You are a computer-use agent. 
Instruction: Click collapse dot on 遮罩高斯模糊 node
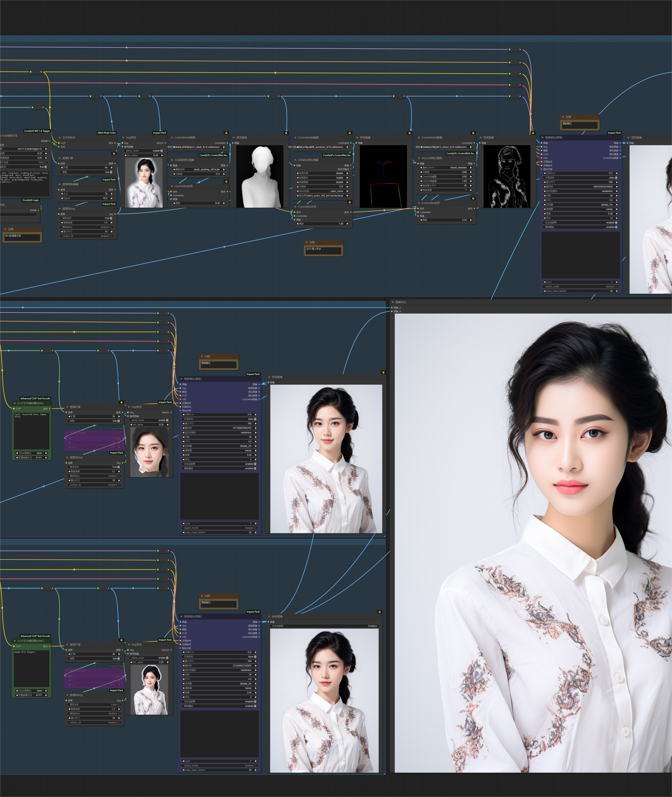pos(60,184)
